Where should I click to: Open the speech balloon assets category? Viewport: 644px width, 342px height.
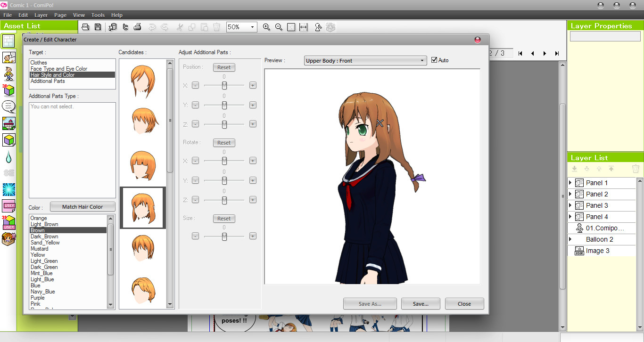[8, 106]
